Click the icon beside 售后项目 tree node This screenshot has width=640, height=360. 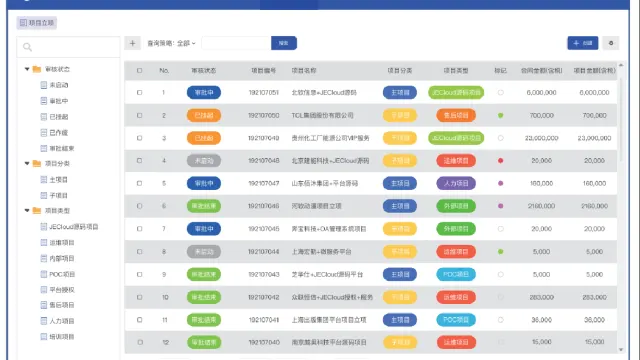44,305
